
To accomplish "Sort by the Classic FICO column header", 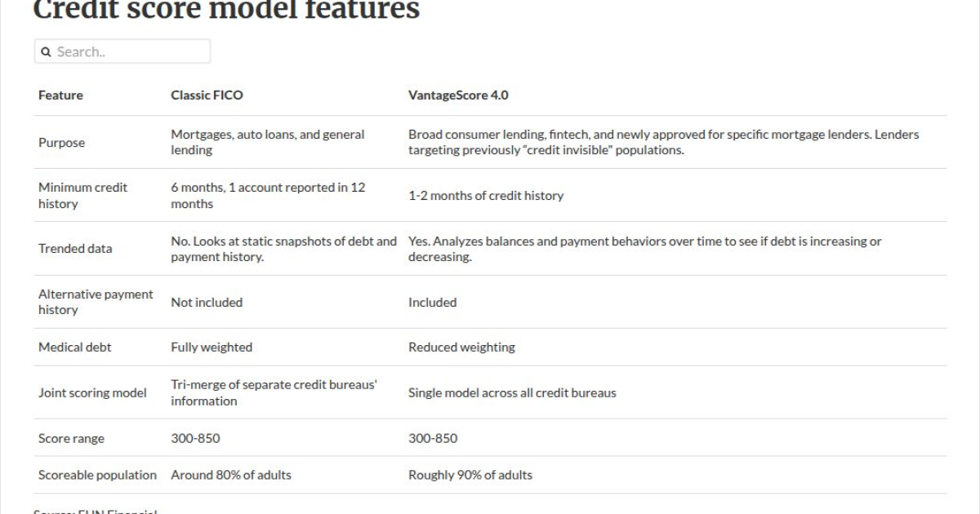I will coord(207,95).
